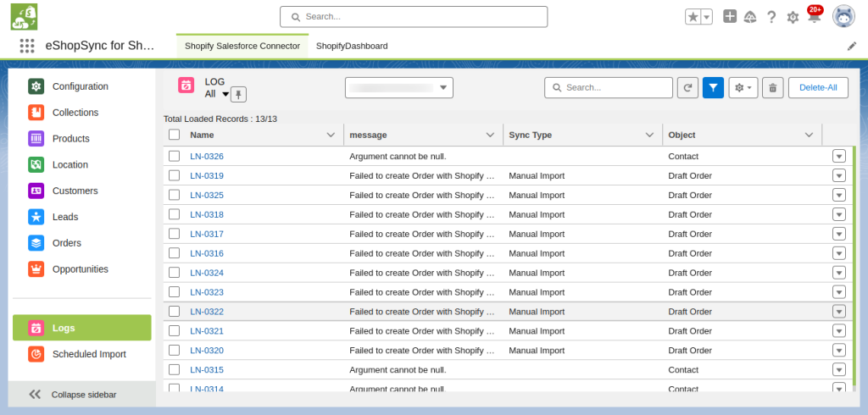Image resolution: width=868 pixels, height=415 pixels.
Task: Open the App Launcher grid icon
Action: (x=26, y=46)
